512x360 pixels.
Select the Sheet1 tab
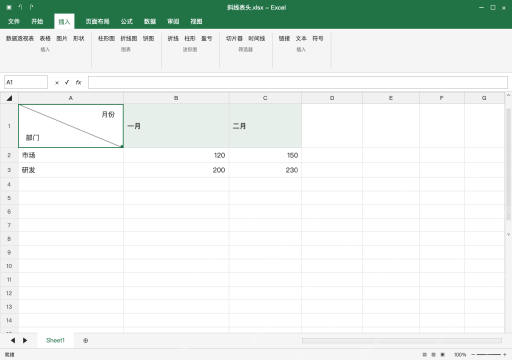point(55,340)
